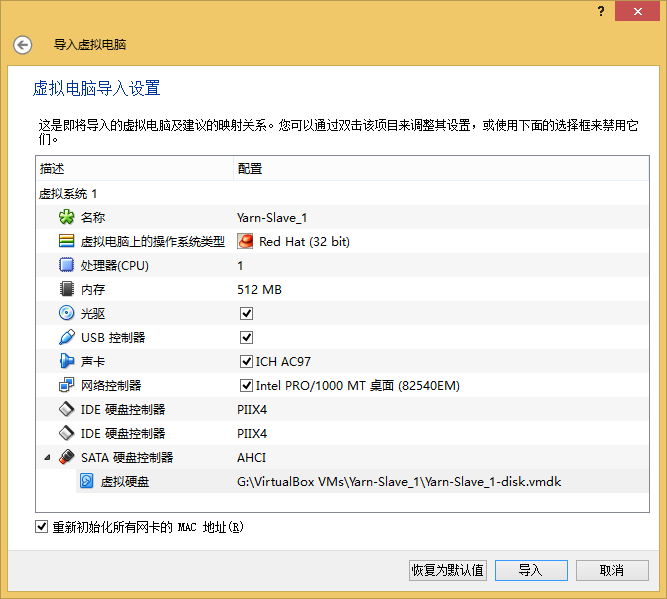This screenshot has width=667, height=599.
Task: Select the AHCI controller value
Action: click(251, 458)
